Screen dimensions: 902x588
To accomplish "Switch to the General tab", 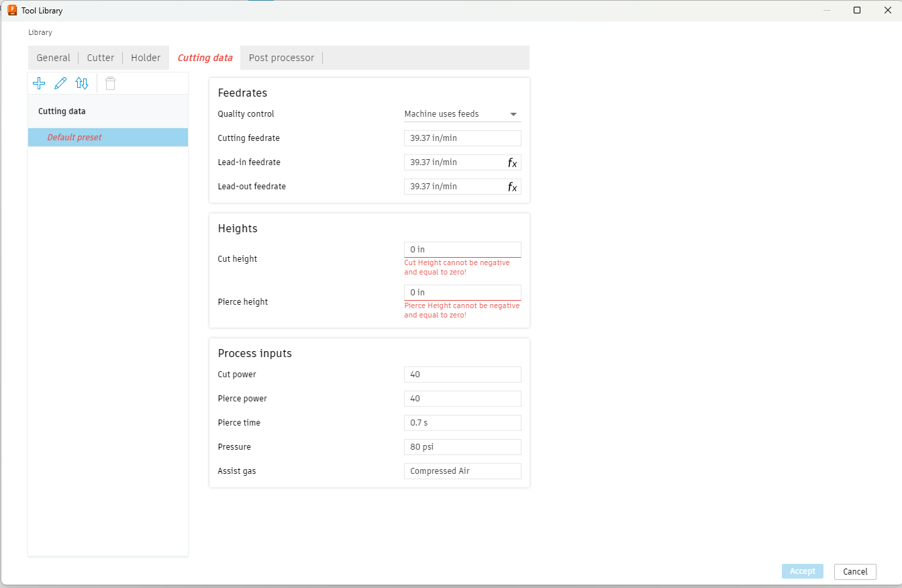I will (x=53, y=57).
